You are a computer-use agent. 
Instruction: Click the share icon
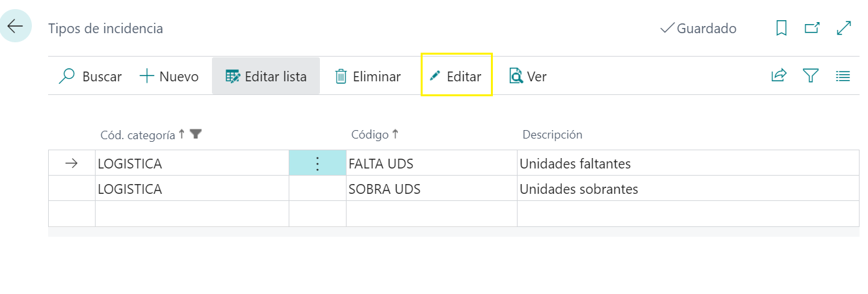point(778,76)
